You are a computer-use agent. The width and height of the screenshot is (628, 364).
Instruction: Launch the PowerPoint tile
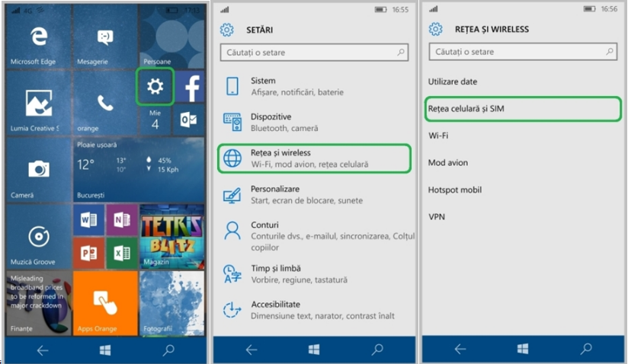point(88,253)
